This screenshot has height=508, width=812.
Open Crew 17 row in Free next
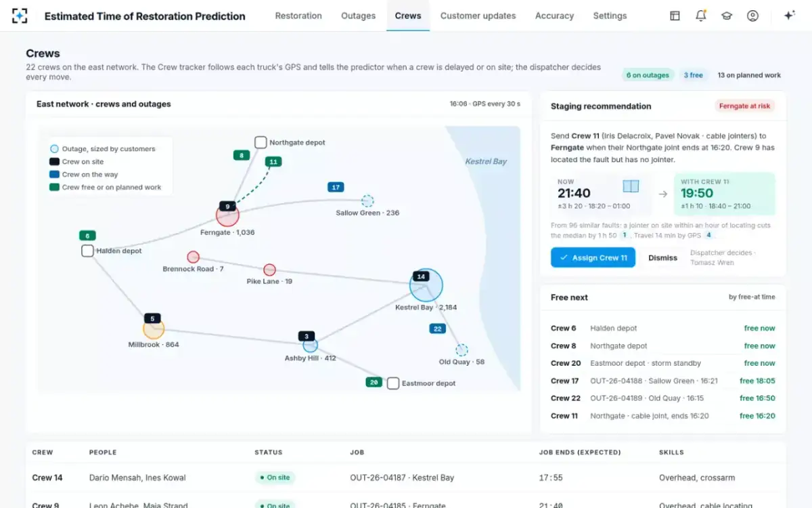662,381
